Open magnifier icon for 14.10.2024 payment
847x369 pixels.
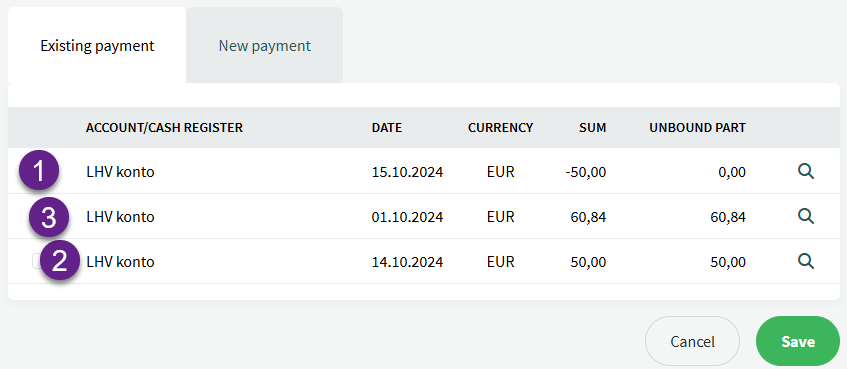tap(806, 261)
